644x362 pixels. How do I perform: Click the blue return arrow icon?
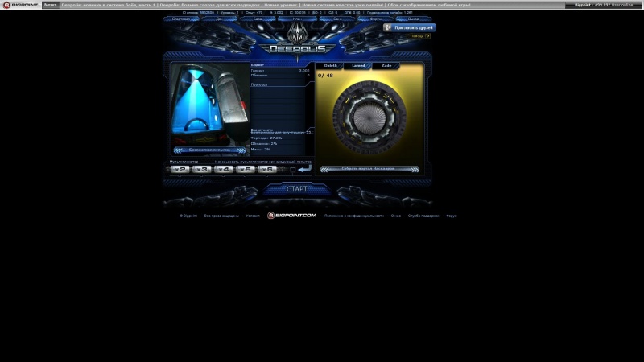[304, 169]
